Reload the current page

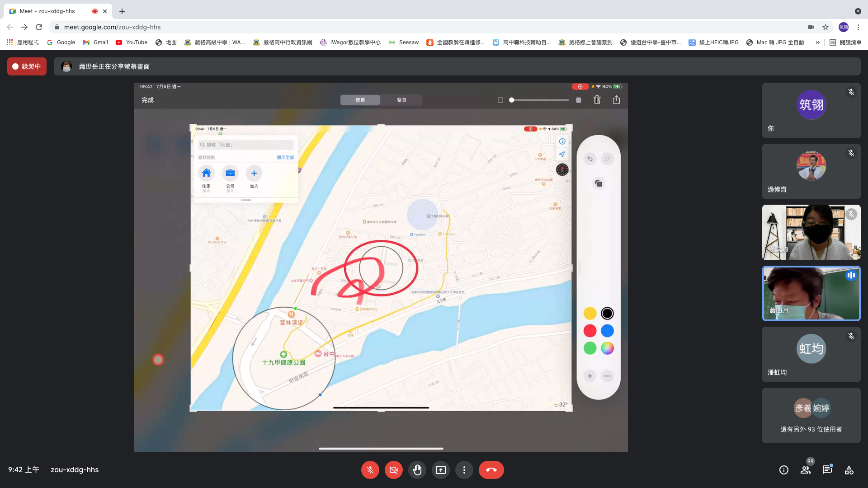[x=39, y=27]
